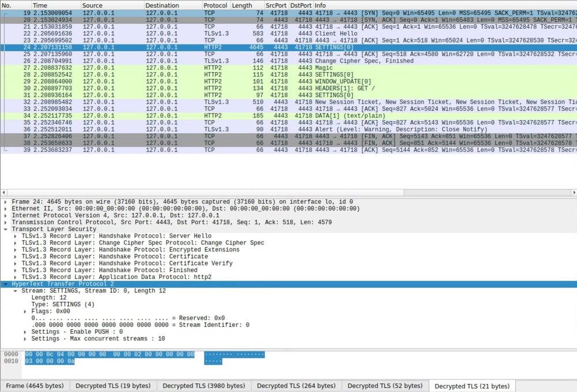Expand the Finished handshake record layer
Screen dimensions: 577x392
(16, 270)
